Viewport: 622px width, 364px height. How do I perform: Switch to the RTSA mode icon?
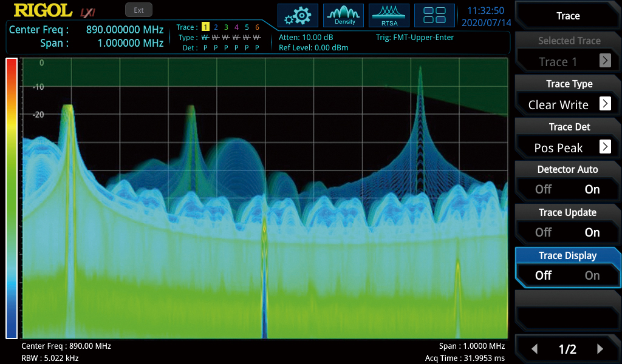(x=389, y=15)
